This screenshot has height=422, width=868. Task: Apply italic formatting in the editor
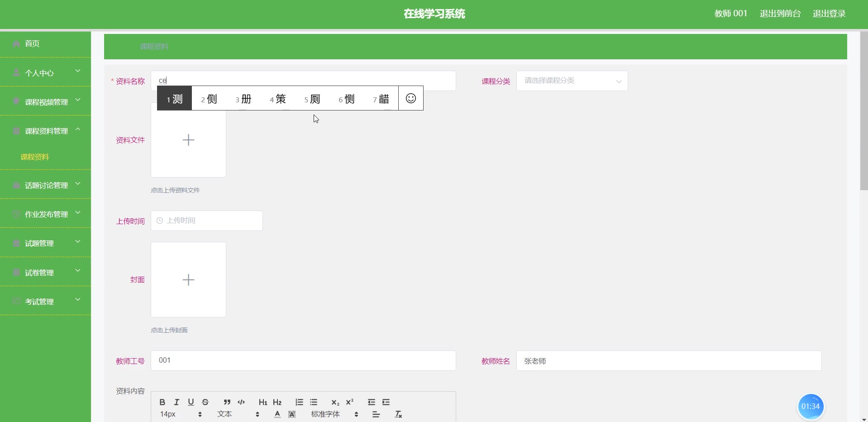point(176,402)
